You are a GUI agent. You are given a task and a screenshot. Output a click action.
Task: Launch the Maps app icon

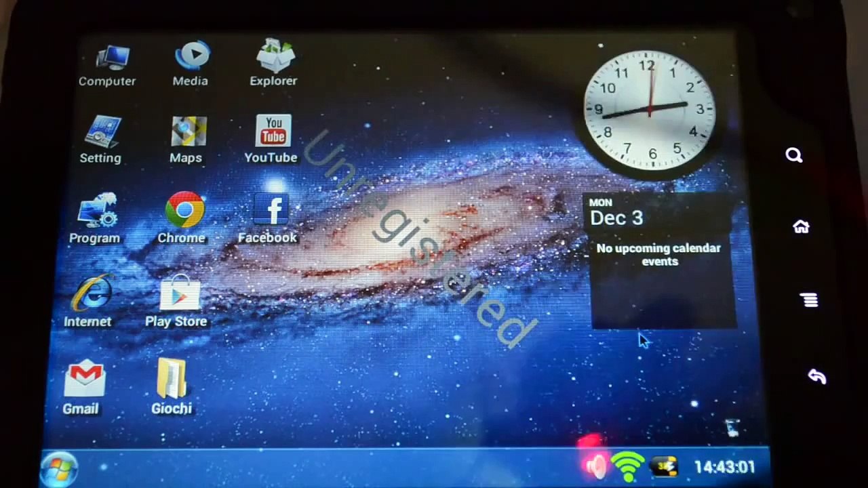pyautogui.click(x=186, y=140)
